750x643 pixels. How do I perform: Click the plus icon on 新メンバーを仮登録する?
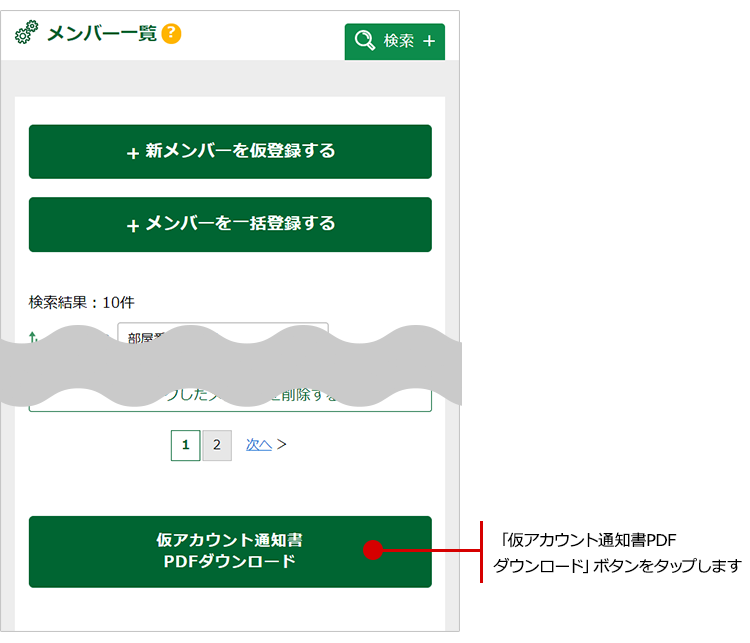pyautogui.click(x=133, y=153)
